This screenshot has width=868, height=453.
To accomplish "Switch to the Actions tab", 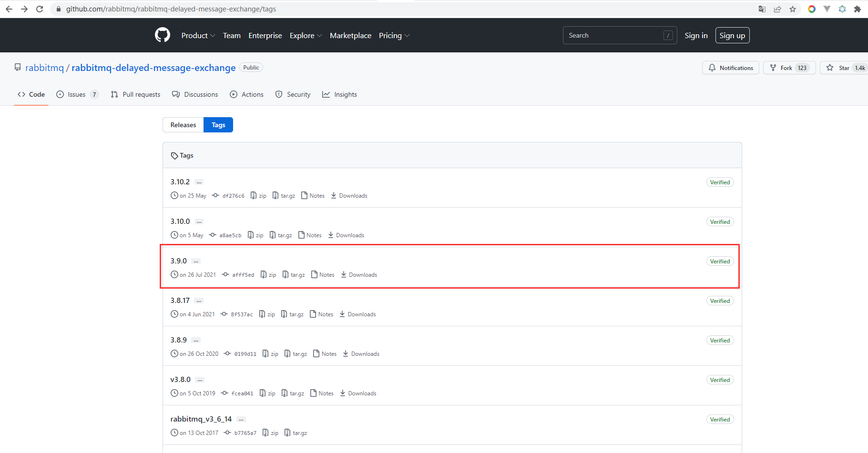I will 246,94.
